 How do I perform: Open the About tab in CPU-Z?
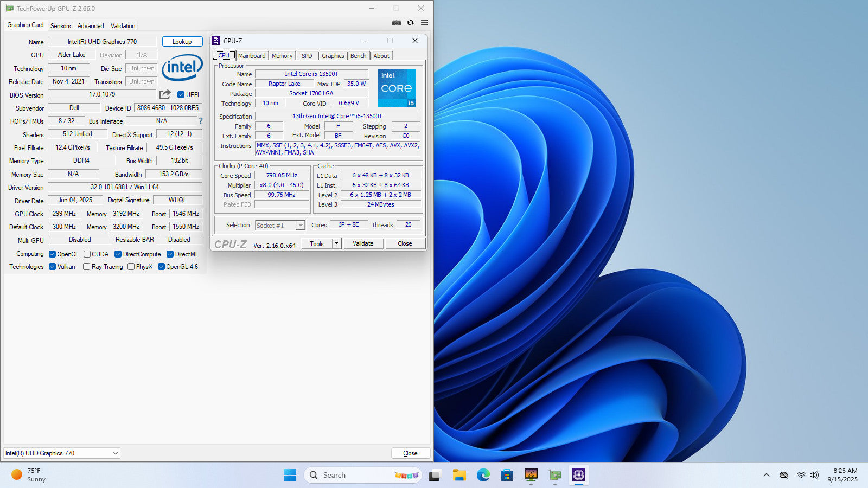(x=381, y=56)
